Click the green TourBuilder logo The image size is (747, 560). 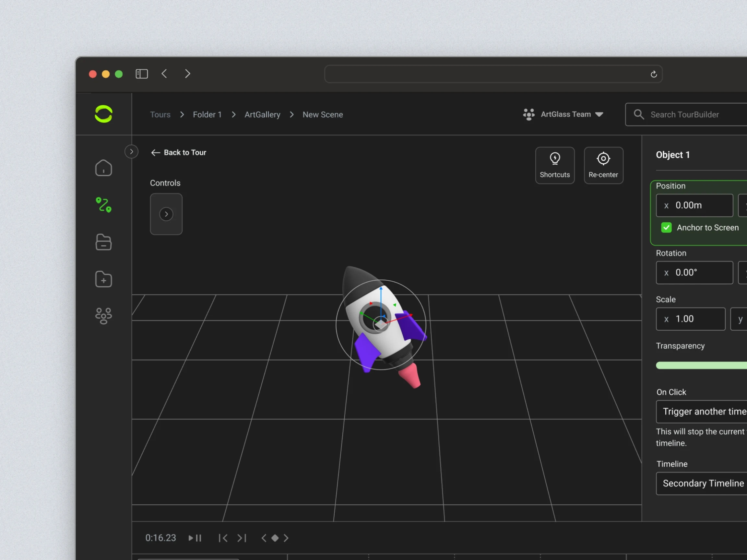[103, 114]
